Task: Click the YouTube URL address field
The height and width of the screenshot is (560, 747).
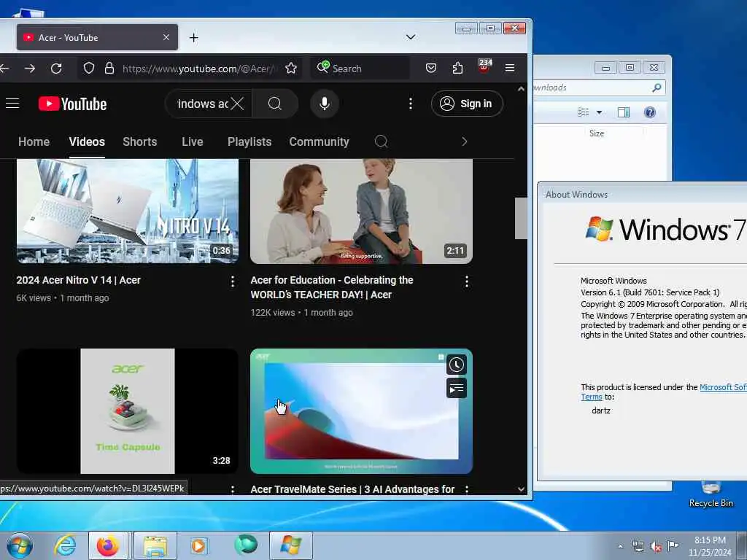Action: tap(198, 69)
